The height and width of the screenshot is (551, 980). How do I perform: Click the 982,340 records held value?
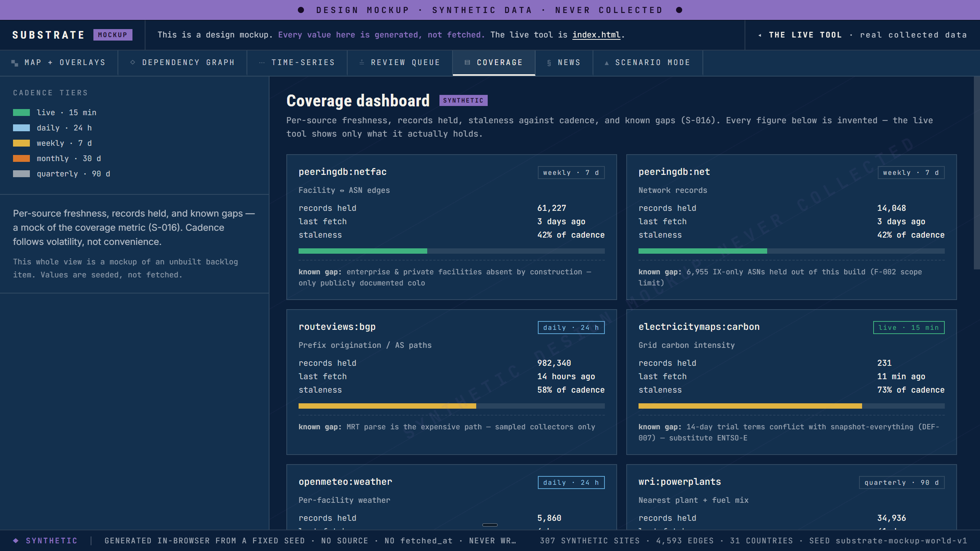(554, 363)
